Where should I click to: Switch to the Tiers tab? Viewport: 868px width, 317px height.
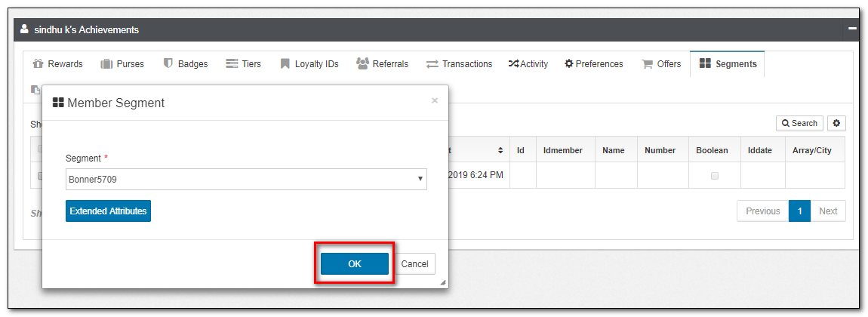pos(243,64)
